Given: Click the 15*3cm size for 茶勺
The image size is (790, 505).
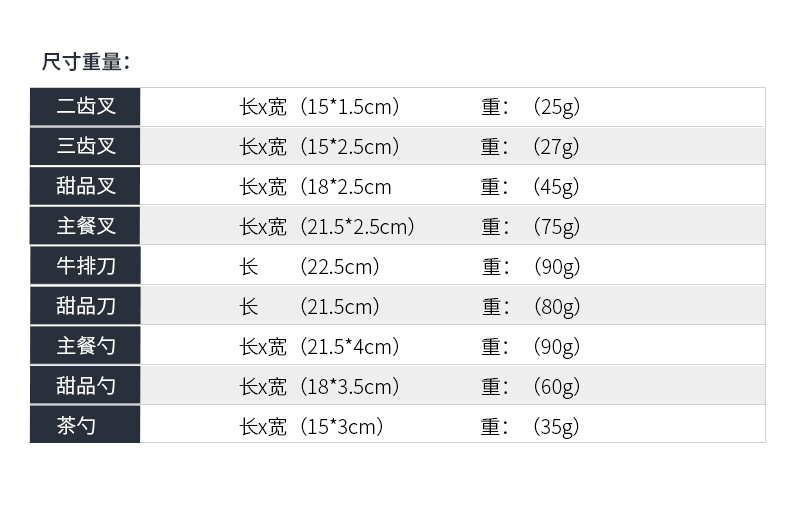Looking at the screenshot, I should point(342,427).
